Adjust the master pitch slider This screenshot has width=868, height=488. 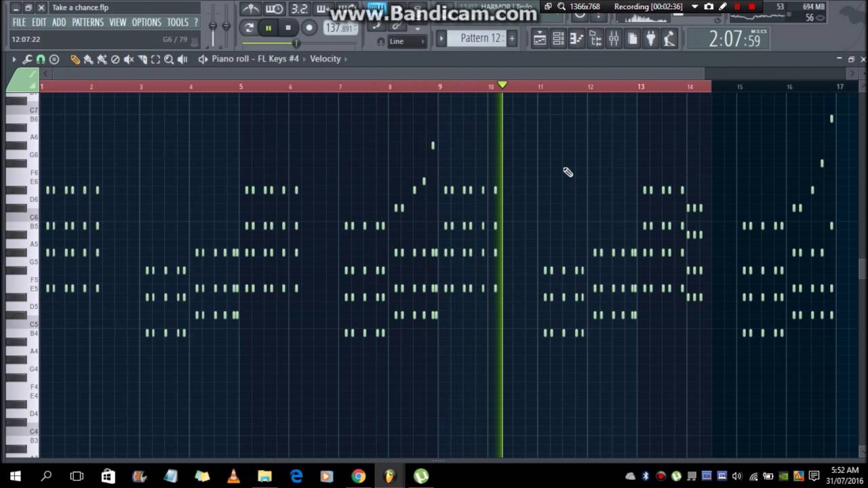[x=226, y=25]
